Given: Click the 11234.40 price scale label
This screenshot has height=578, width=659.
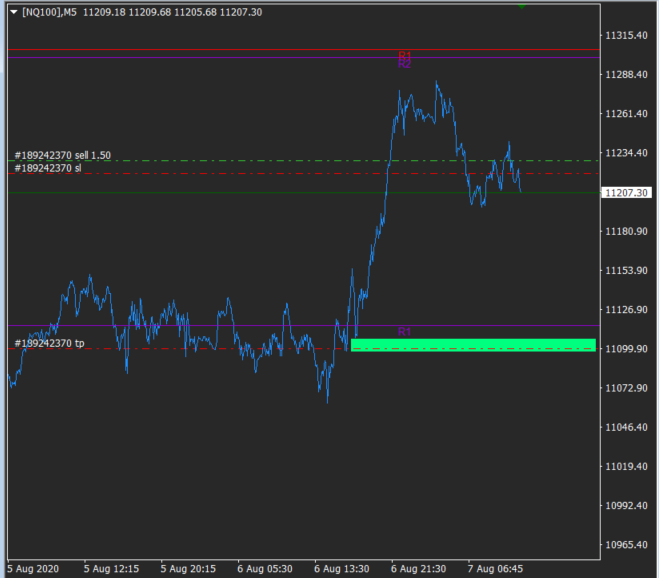Looking at the screenshot, I should point(626,153).
